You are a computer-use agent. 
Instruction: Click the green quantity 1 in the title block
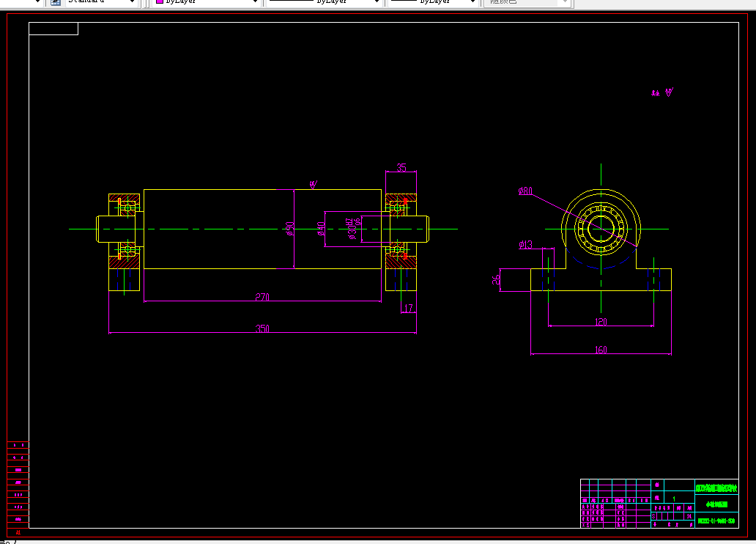[x=674, y=499]
